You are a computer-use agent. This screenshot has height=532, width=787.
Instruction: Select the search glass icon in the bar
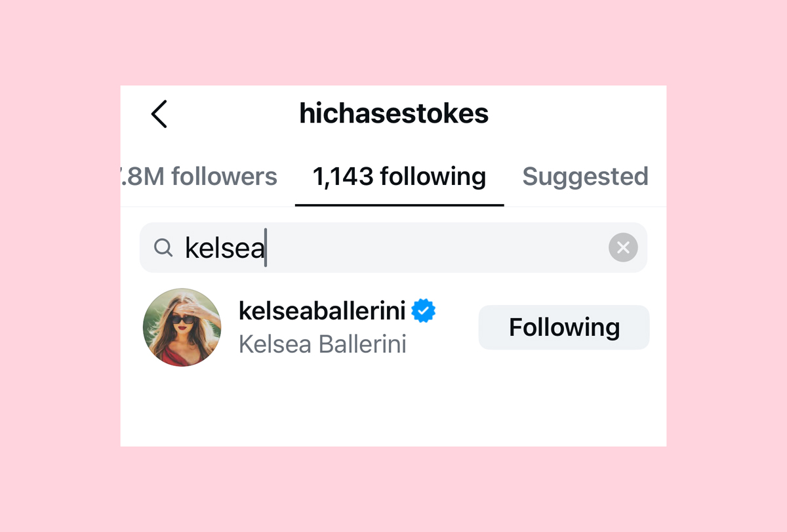[x=163, y=247]
